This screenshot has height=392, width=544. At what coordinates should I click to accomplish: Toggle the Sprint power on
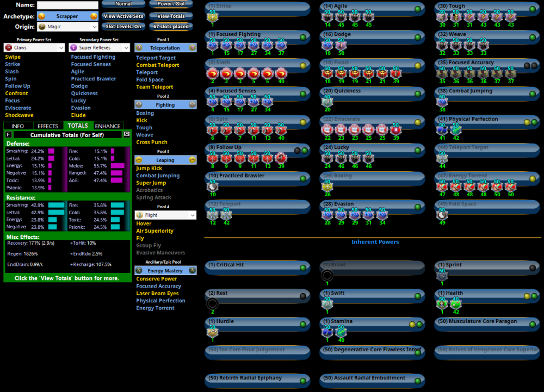(532, 268)
